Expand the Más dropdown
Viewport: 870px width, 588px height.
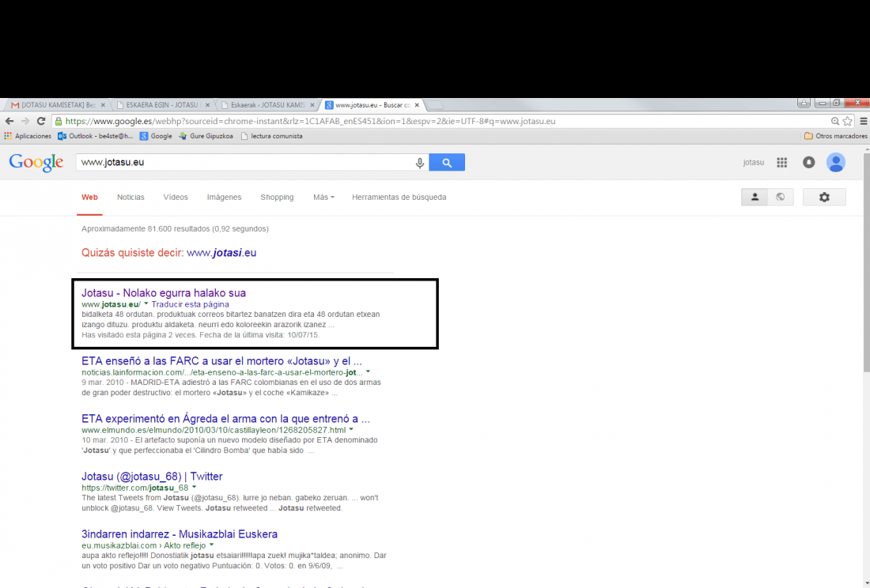(x=323, y=198)
